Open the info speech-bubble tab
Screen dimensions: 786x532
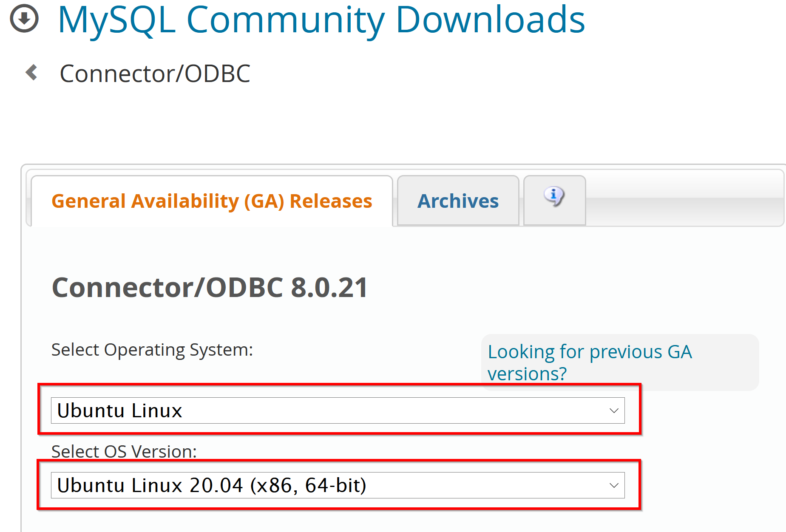click(554, 200)
